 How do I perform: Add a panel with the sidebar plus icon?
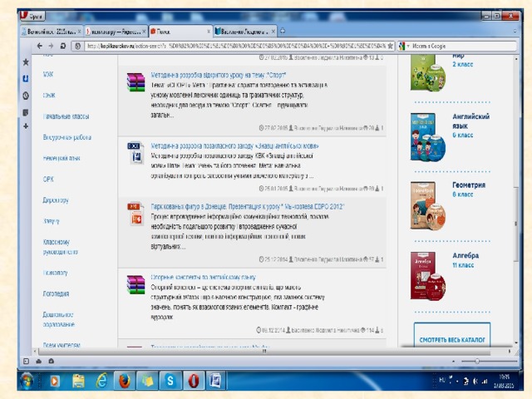tap(26, 126)
